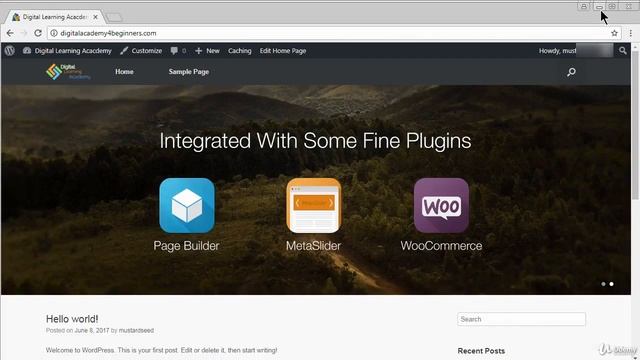Click the browser back arrow
This screenshot has width=640, height=360.
[x=10, y=33]
